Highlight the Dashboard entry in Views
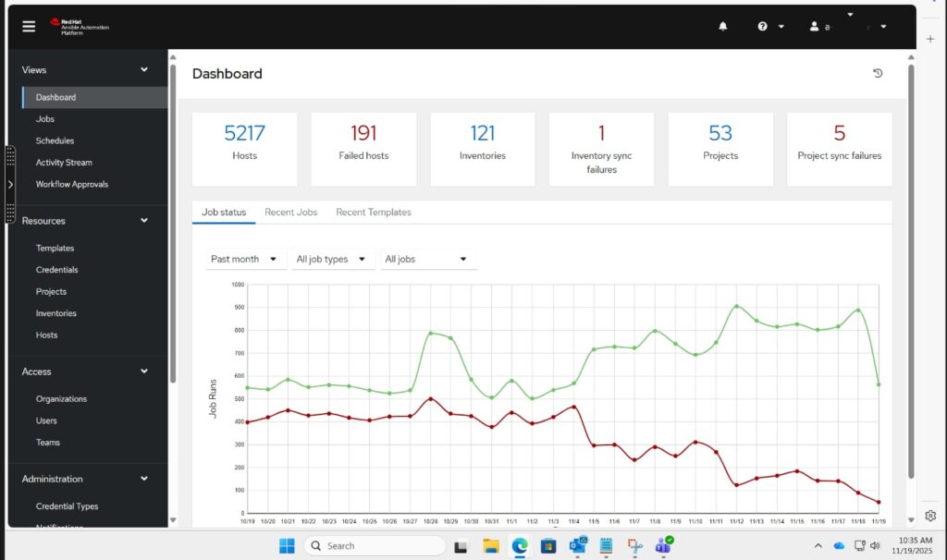 coord(55,96)
